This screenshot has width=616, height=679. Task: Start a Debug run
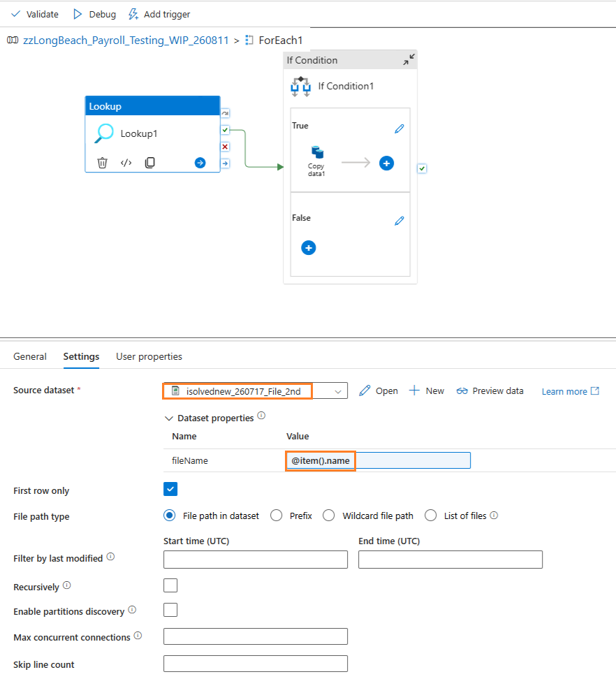pos(94,14)
